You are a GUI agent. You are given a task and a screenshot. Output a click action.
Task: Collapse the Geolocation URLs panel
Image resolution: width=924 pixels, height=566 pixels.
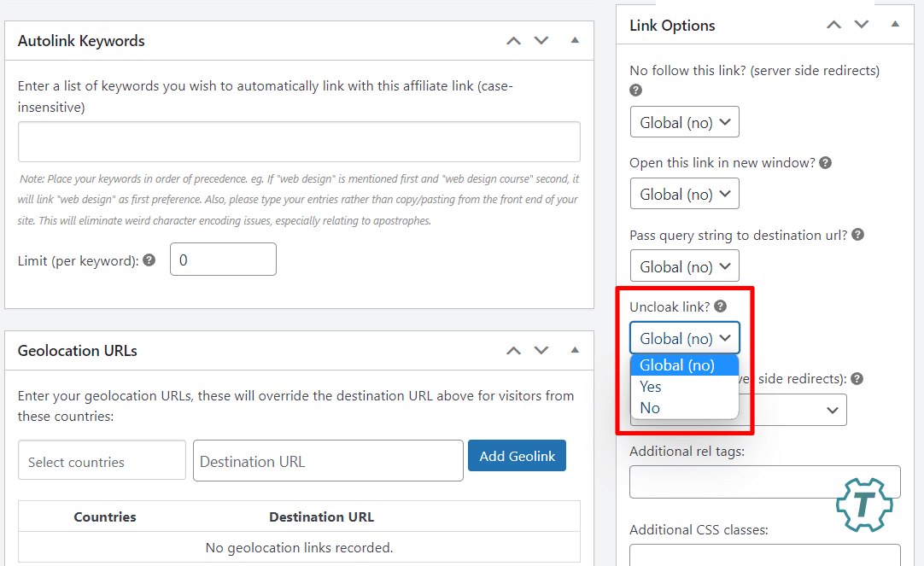tap(575, 350)
